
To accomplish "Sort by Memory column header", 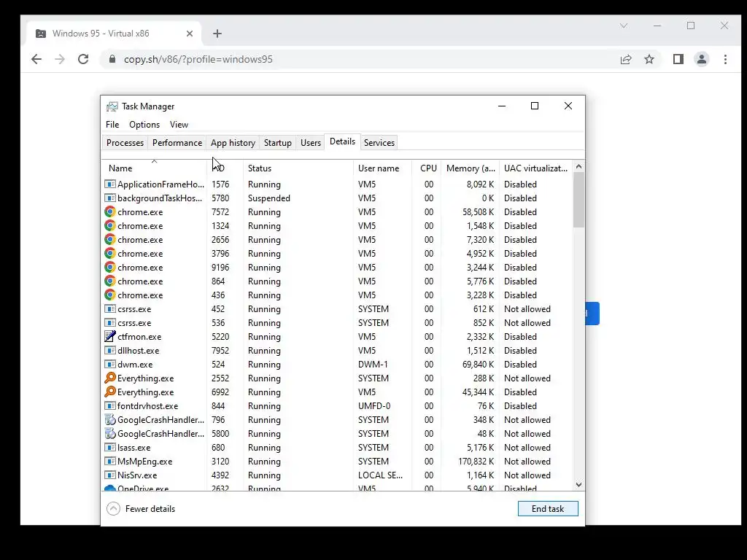I will [471, 168].
